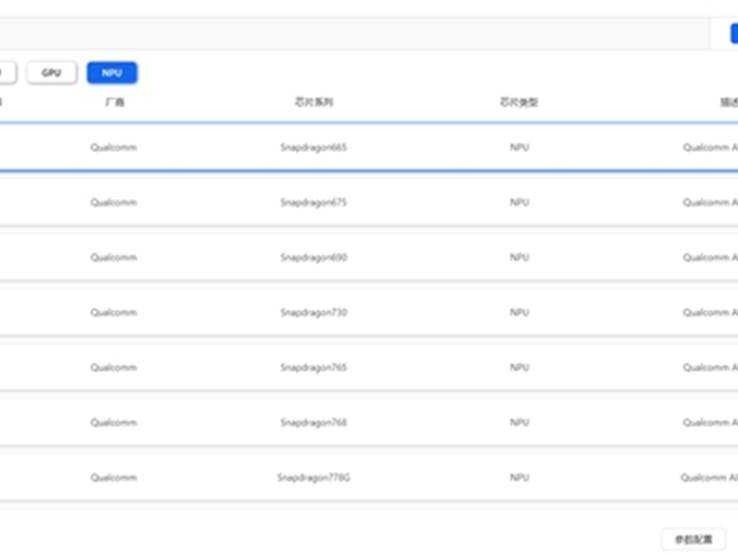Click the description cell in Snapdragon665 row
The height and width of the screenshot is (554, 738).
coord(710,147)
